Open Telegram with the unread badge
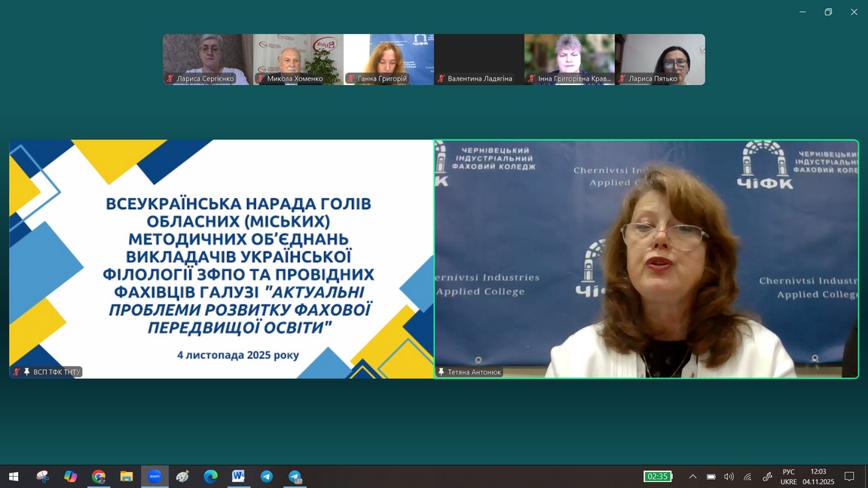The image size is (868, 488). click(295, 477)
